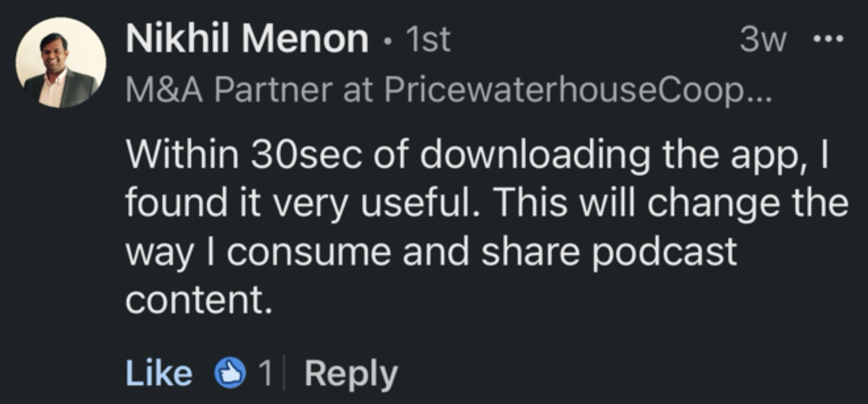This screenshot has width=868, height=404.
Task: Open the comment's three-dot options menu
Action: (828, 38)
